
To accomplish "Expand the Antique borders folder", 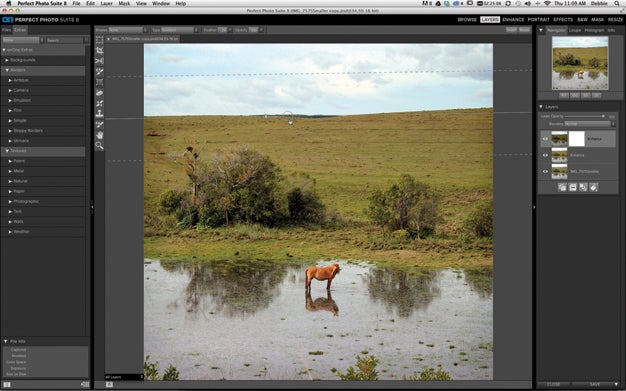I will tap(10, 80).
